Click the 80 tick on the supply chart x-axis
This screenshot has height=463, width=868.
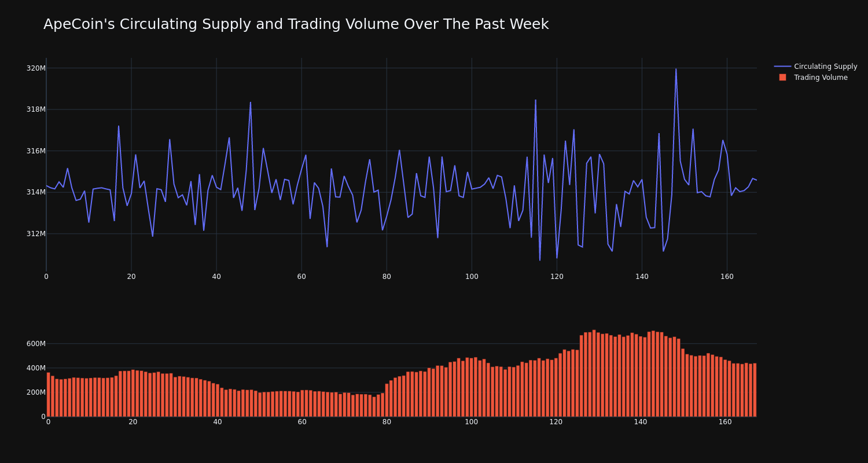[x=387, y=277]
